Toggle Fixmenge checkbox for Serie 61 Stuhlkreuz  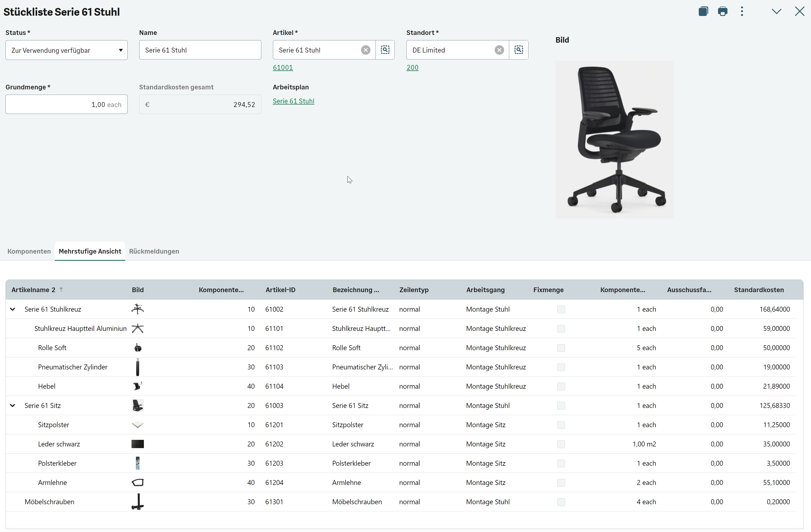(x=561, y=309)
